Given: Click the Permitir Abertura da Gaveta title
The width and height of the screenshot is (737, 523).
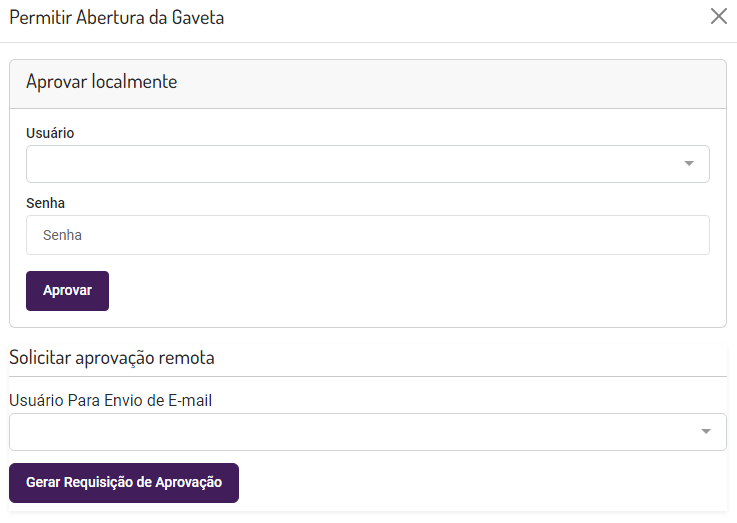Looking at the screenshot, I should pyautogui.click(x=117, y=18).
